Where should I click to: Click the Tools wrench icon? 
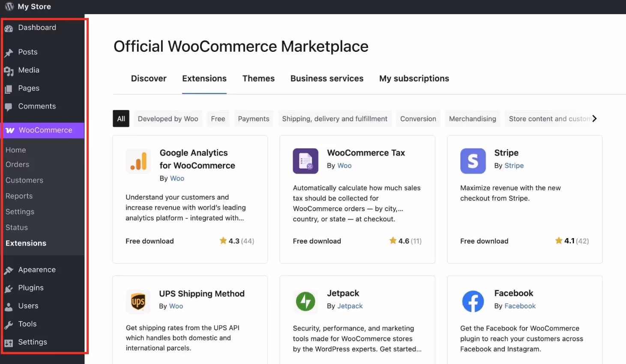pyautogui.click(x=9, y=325)
